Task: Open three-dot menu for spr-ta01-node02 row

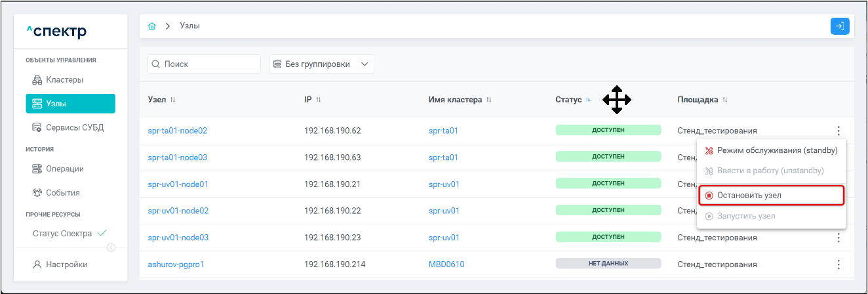Action: click(838, 131)
